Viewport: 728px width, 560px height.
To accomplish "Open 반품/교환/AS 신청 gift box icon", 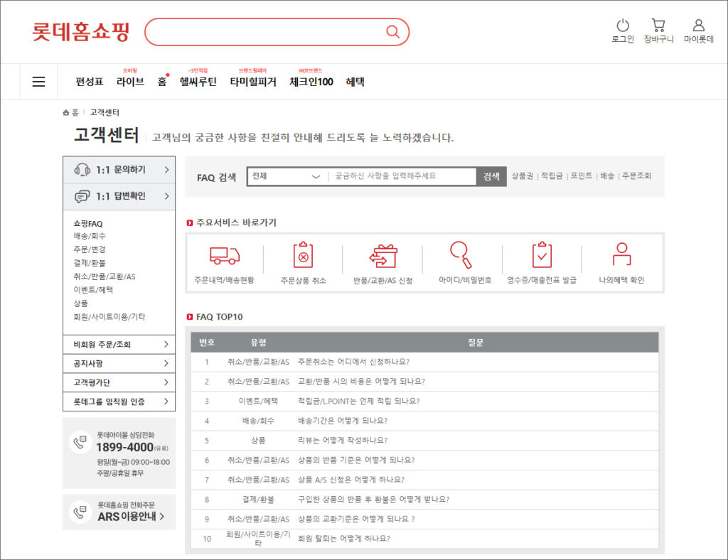I will click(x=383, y=256).
